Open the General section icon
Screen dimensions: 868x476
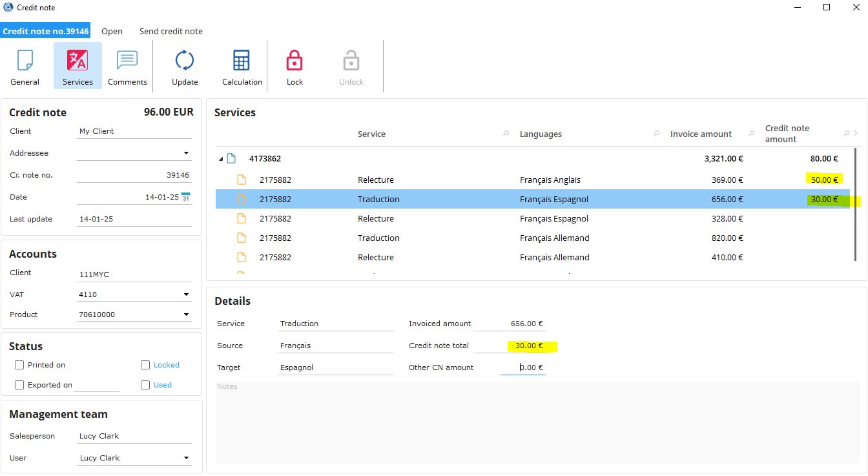(x=25, y=61)
